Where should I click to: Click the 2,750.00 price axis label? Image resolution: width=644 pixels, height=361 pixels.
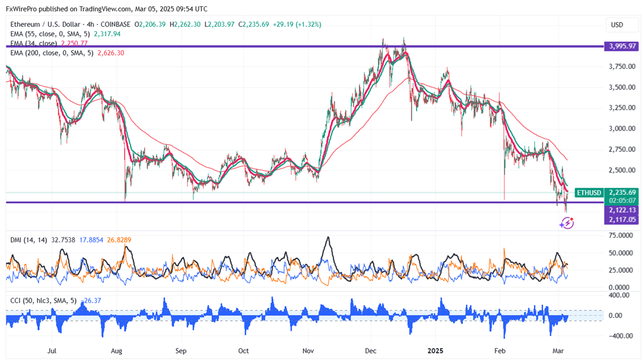(x=622, y=150)
